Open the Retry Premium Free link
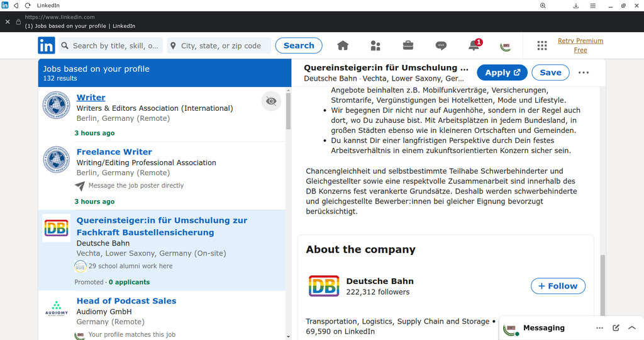Image resolution: width=644 pixels, height=340 pixels. [x=580, y=45]
